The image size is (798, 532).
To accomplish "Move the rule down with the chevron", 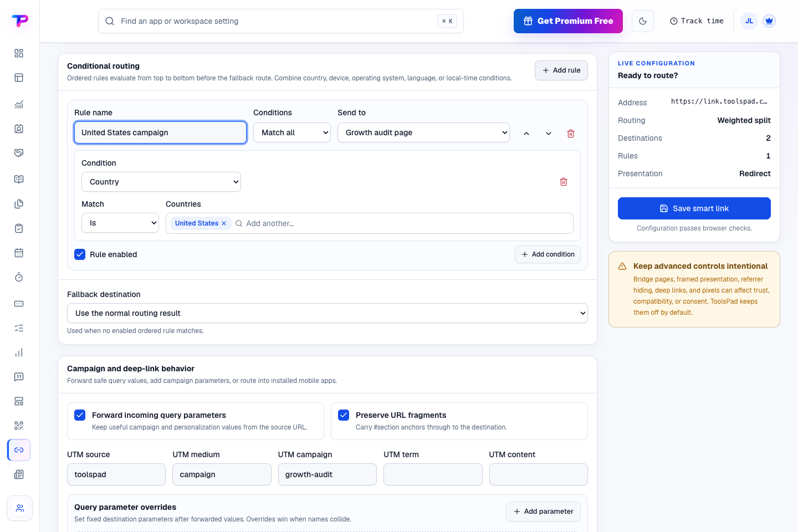I will pyautogui.click(x=549, y=134).
